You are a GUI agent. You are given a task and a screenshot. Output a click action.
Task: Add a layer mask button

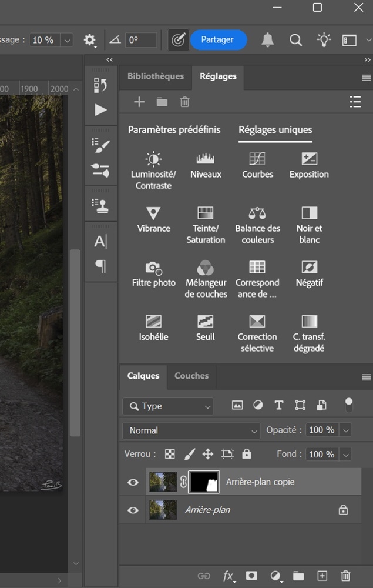pos(251,575)
